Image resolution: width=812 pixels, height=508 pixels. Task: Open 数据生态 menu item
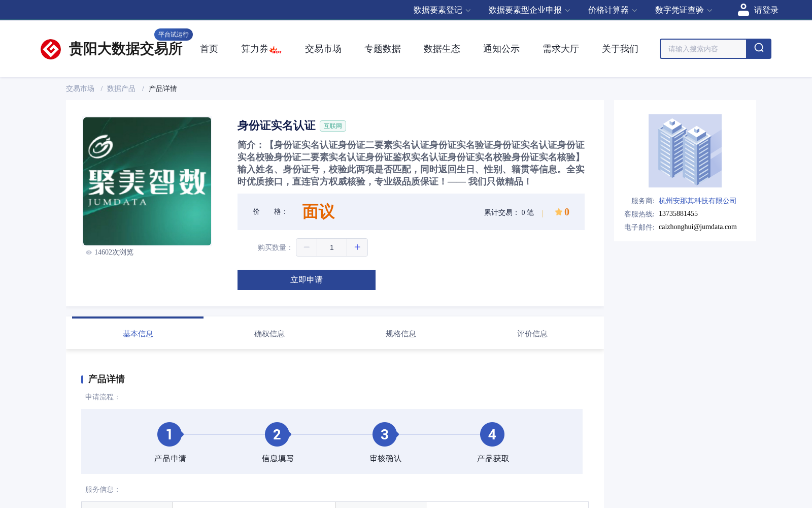point(442,49)
